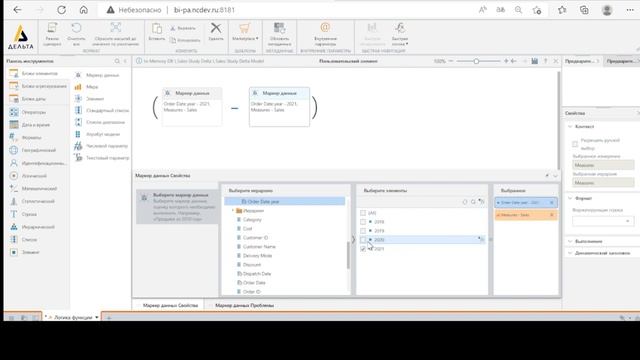Click the zoom minus button
The width and height of the screenshot is (640, 360).
coord(451,61)
